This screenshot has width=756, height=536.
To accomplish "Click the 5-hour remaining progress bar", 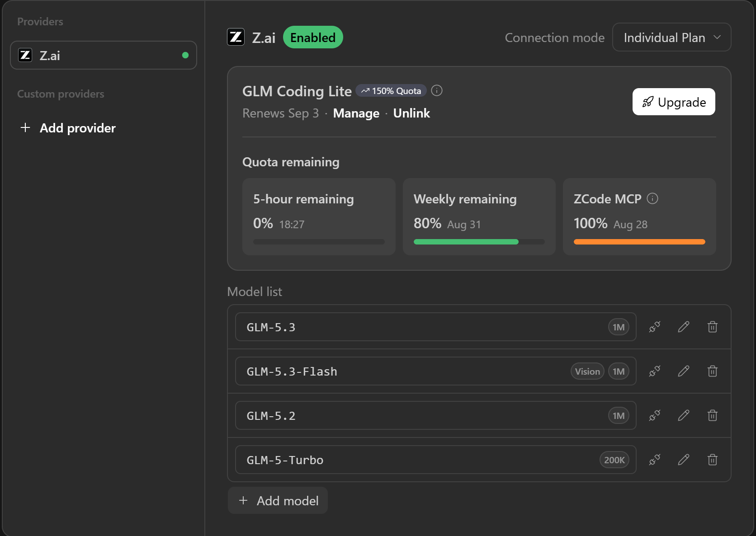I will (x=319, y=242).
